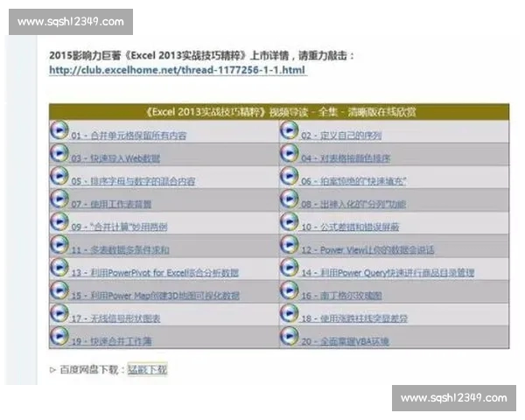525x420 pixels.
Task: Click the play icon beside video 02
Action: 289,130
